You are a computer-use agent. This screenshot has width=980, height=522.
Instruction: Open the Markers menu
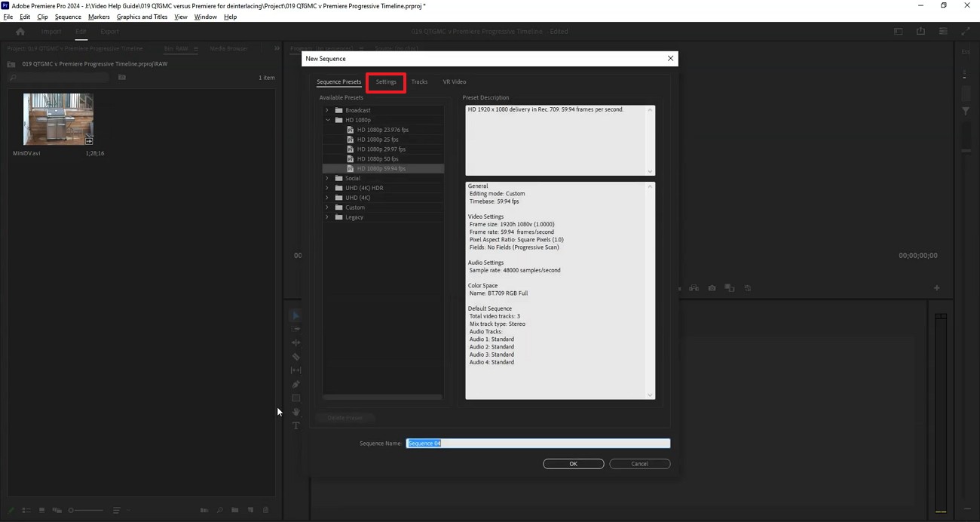pyautogui.click(x=99, y=17)
